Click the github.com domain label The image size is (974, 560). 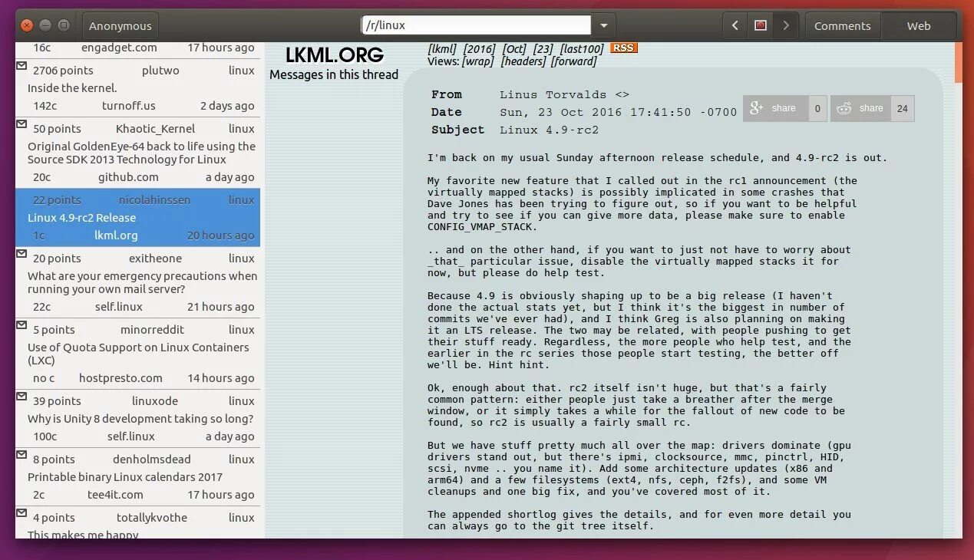pos(128,177)
